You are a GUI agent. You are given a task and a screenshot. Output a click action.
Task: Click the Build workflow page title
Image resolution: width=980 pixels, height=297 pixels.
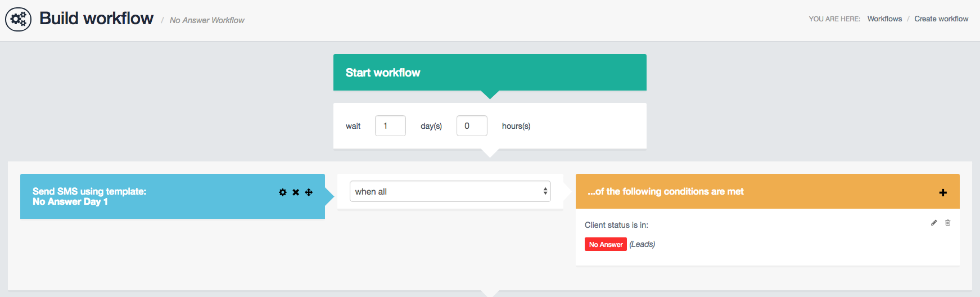pos(96,19)
